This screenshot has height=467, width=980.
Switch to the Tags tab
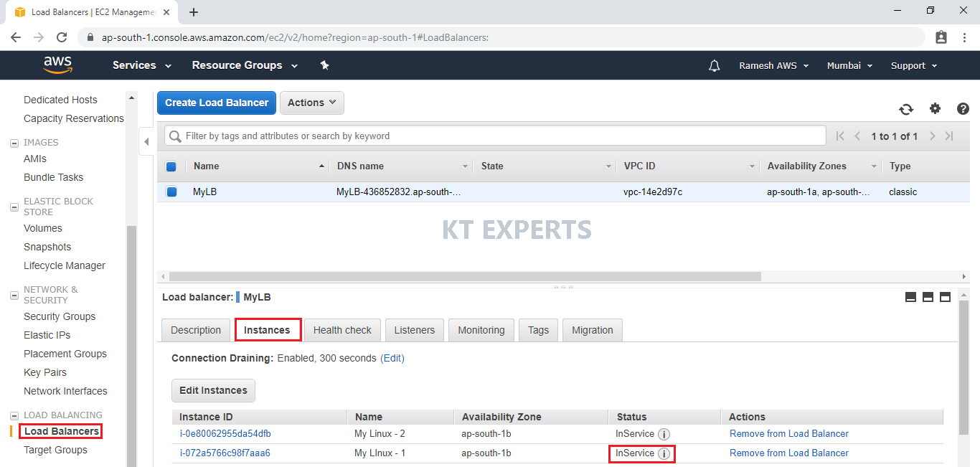coord(538,330)
